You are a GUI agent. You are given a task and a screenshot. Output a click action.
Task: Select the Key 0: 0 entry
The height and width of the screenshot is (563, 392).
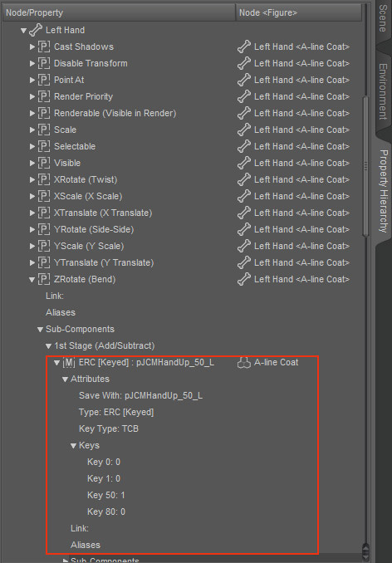click(104, 462)
